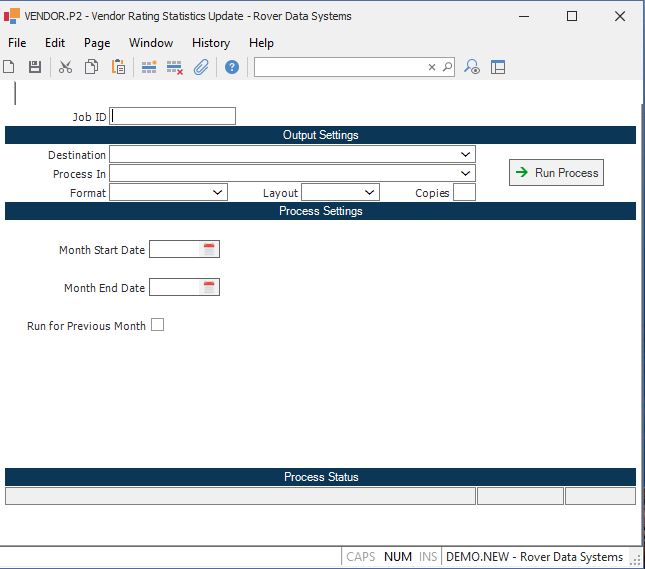This screenshot has width=645, height=569.
Task: Click the Insert row toolbar icon
Action: tap(149, 67)
